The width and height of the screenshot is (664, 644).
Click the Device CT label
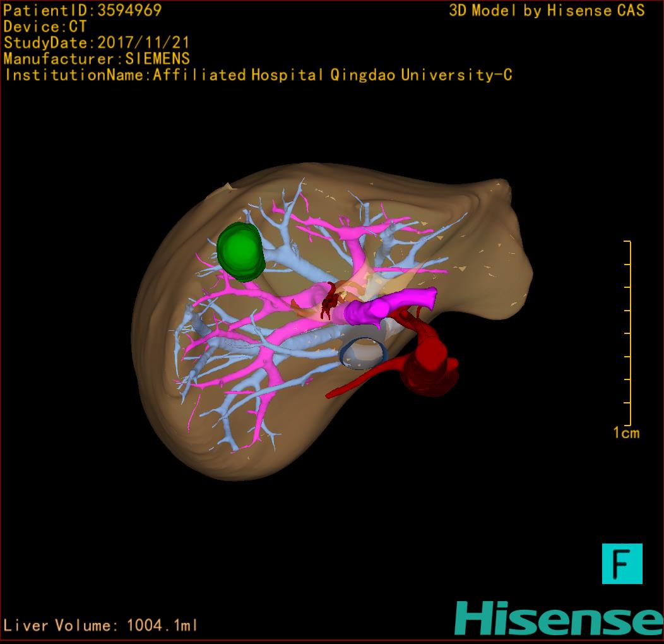(45, 27)
